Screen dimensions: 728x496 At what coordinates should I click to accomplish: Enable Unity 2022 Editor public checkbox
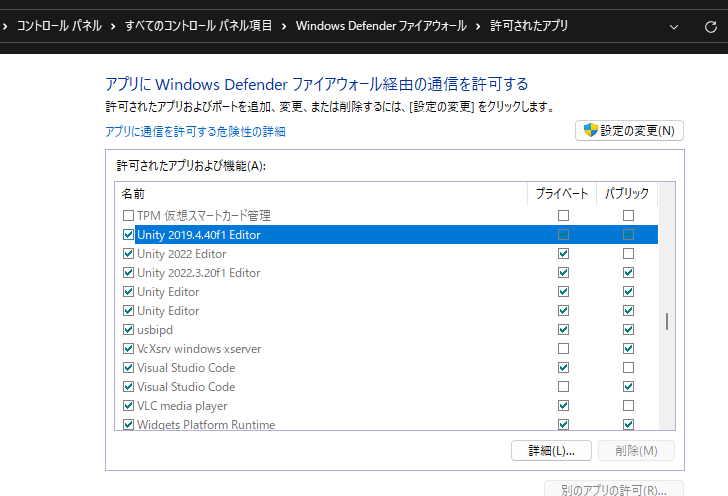[628, 254]
